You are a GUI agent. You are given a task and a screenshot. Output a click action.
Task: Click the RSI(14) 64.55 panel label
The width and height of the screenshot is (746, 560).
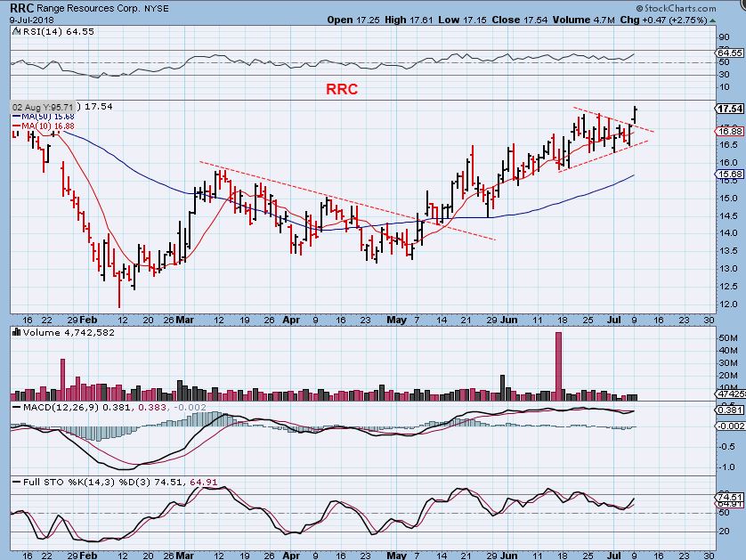58,31
